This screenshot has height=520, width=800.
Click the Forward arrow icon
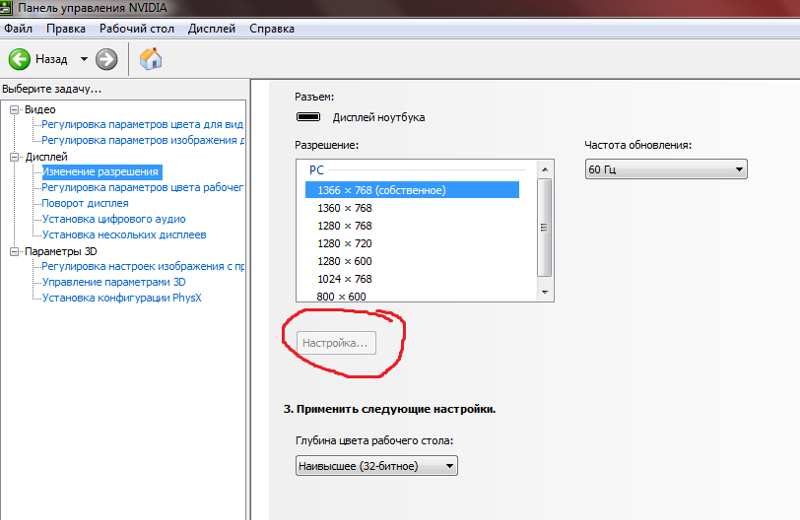tap(107, 59)
